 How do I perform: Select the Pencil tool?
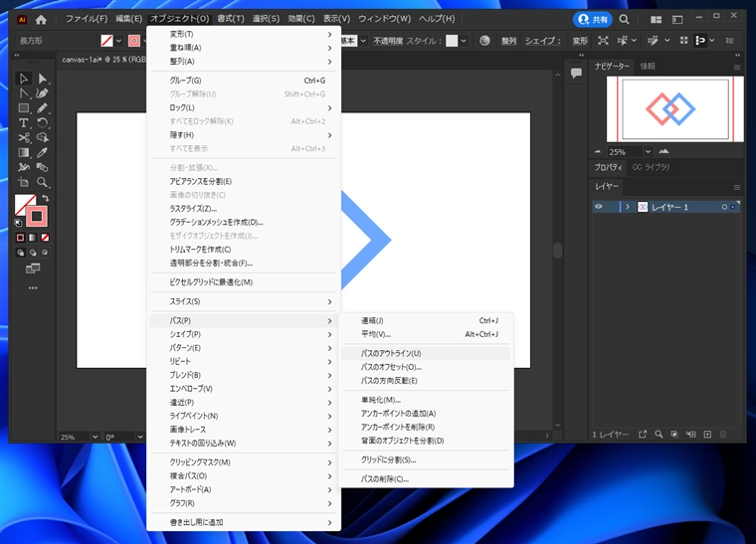43,108
